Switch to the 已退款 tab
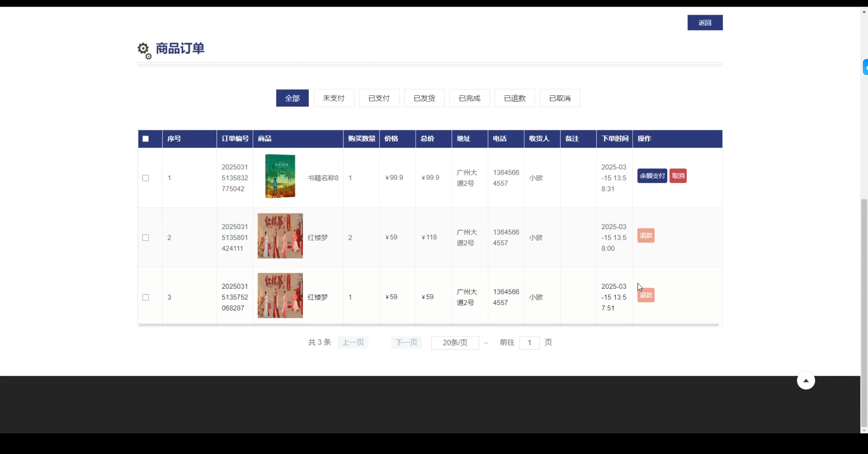This screenshot has height=454, width=868. click(x=514, y=98)
